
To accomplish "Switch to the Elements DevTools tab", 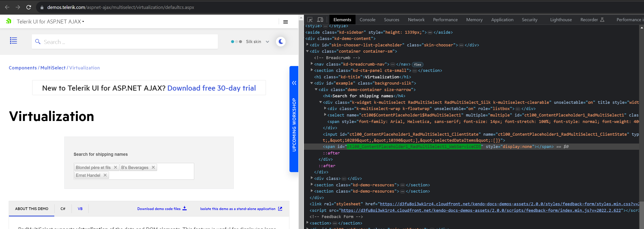I will [342, 20].
